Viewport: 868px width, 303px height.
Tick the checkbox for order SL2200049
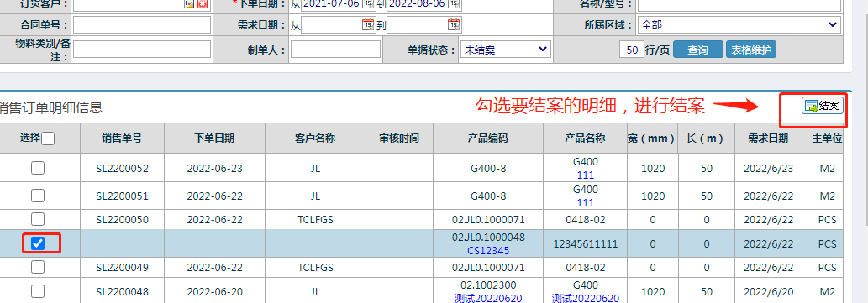[x=38, y=267]
